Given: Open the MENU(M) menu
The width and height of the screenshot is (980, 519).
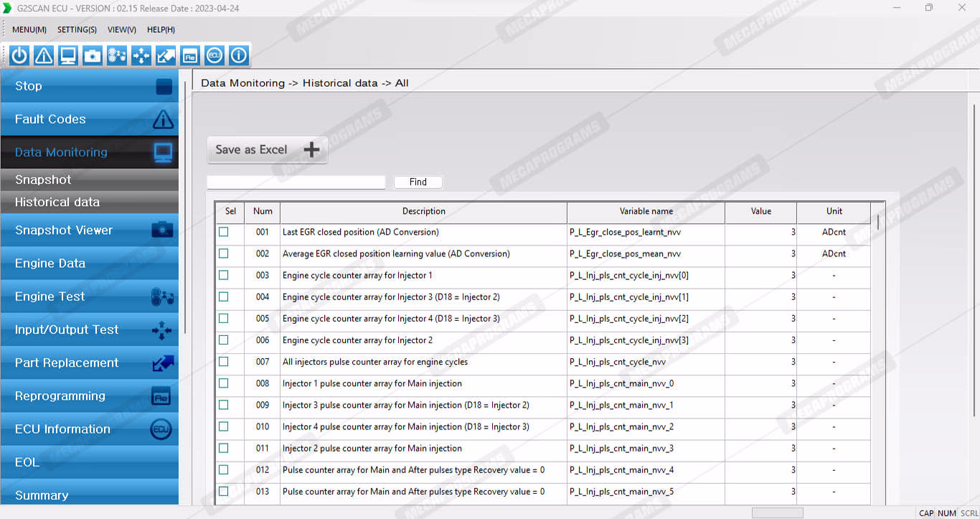Looking at the screenshot, I should [x=29, y=29].
